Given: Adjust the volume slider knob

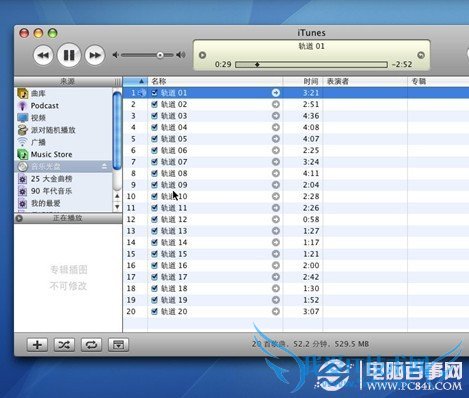Looking at the screenshot, I should (160, 55).
